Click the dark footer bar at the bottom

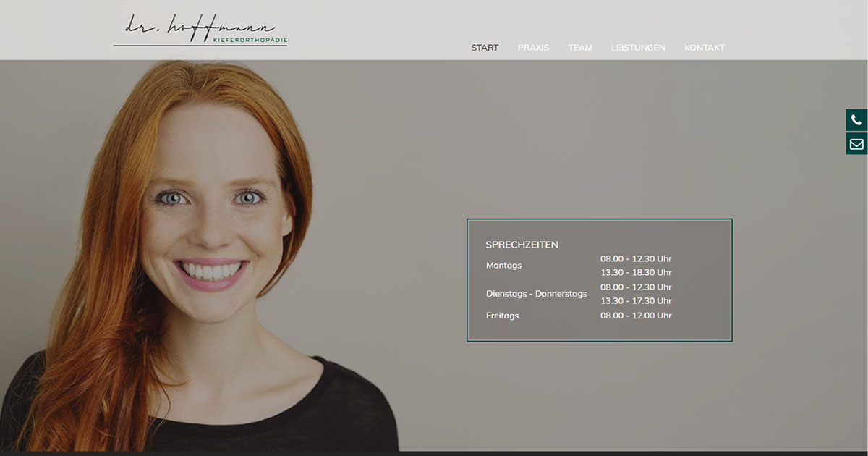point(434,453)
